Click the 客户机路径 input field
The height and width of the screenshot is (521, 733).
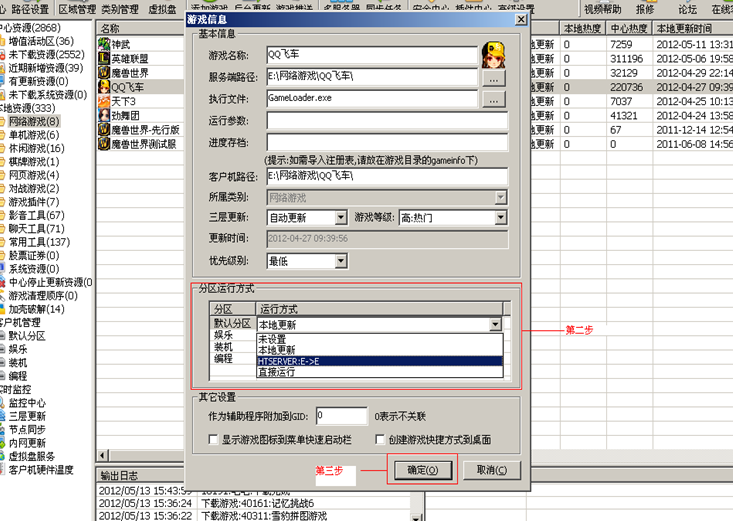click(x=387, y=176)
